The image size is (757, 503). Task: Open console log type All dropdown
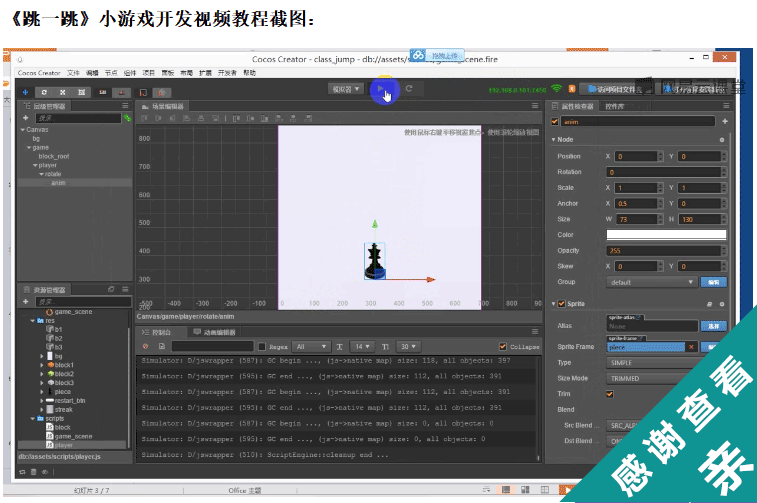click(x=312, y=347)
